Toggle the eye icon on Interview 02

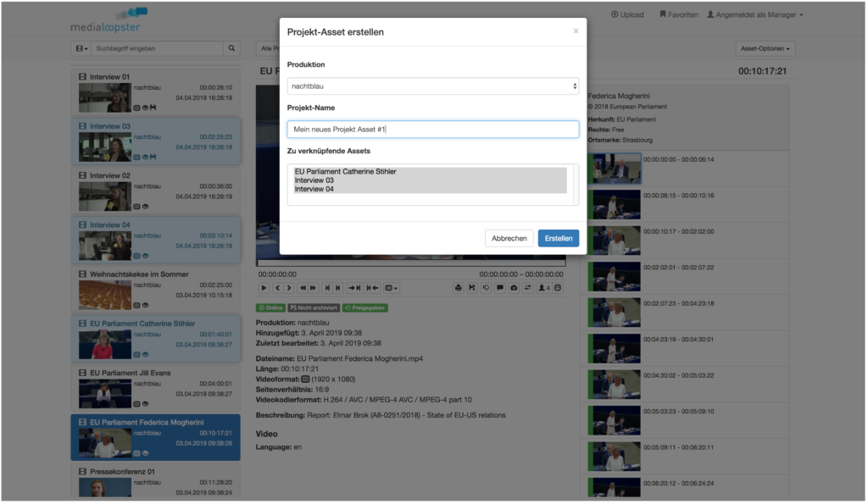click(x=144, y=206)
